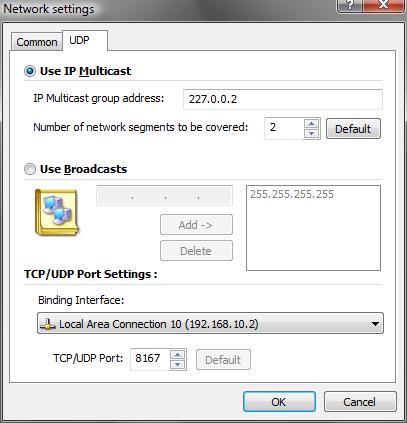Viewport: 407px width, 423px height.
Task: Click the OK button
Action: [279, 402]
